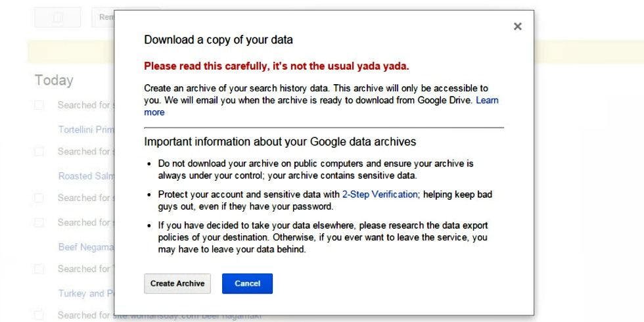Tick checkbox of search directly above Turkey link
644x322 pixels.
(x=39, y=269)
